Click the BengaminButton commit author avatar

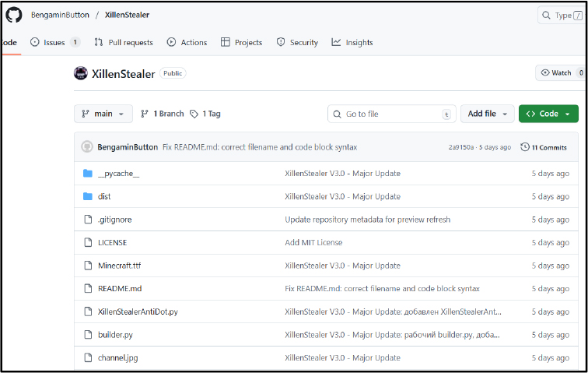click(x=87, y=147)
